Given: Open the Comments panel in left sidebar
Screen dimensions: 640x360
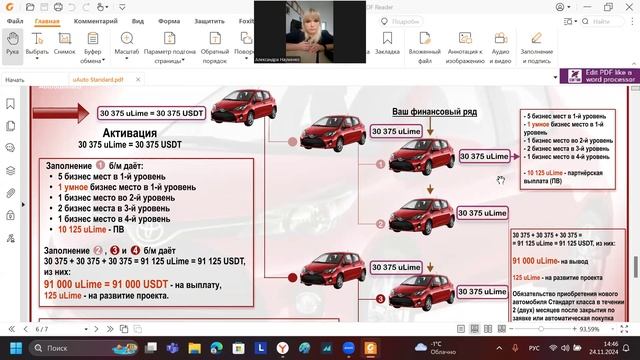Looking at the screenshot, I should pyautogui.click(x=11, y=147).
